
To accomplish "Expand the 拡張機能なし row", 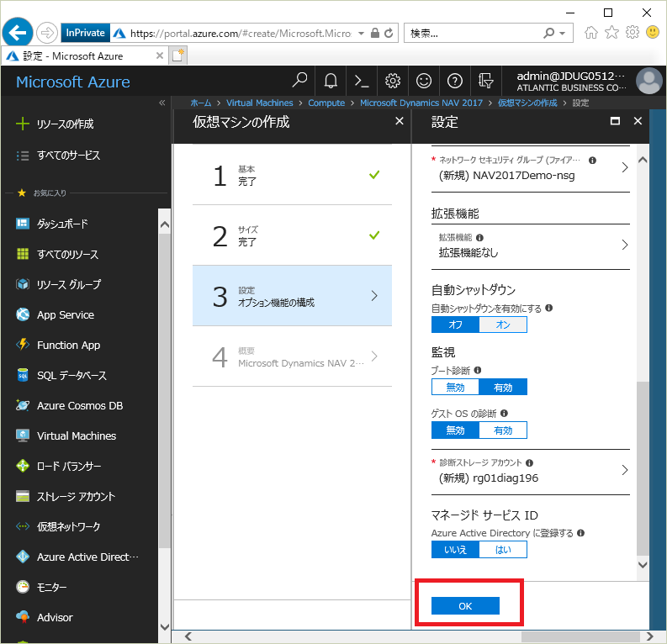I will [531, 245].
